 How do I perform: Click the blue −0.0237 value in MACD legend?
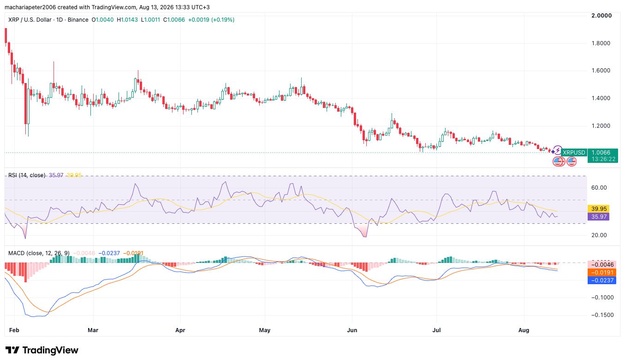tap(109, 253)
